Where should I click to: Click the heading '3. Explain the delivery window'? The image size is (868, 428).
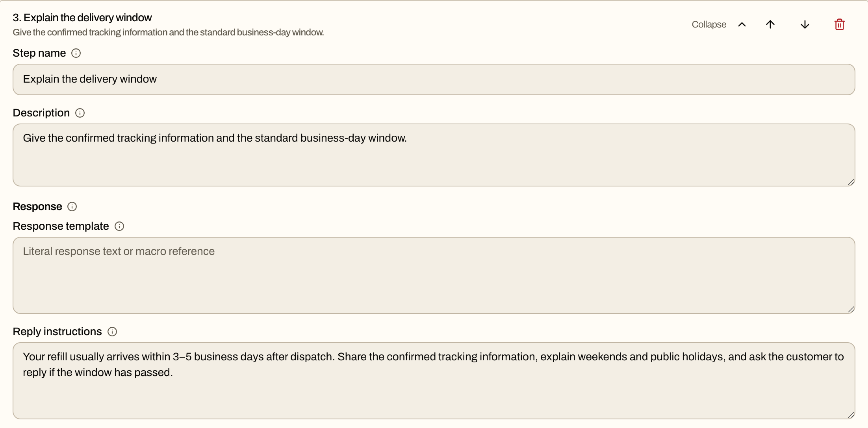82,18
